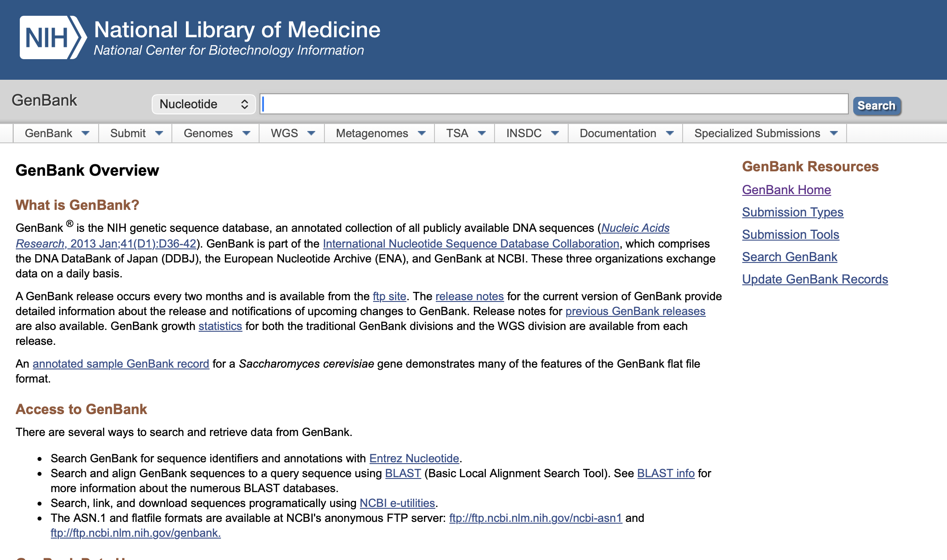Open the Nucleic Acids Research citation link
The width and height of the screenshot is (947, 560).
(x=635, y=228)
